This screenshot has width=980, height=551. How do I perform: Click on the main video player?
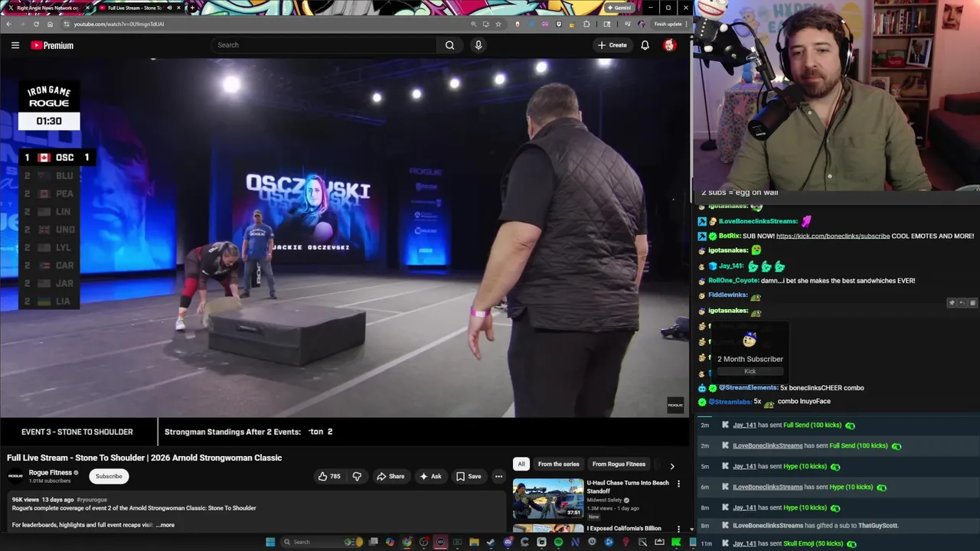[345, 237]
